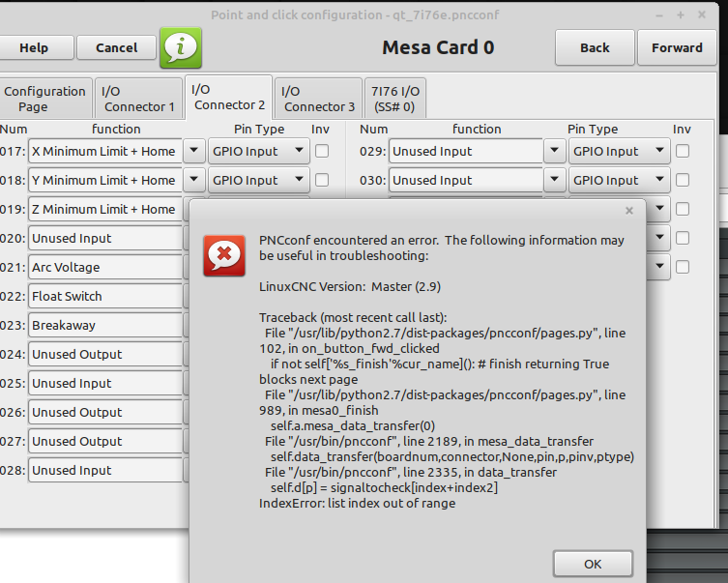
Task: Open pin 017 GPIO Input type dropdown
Action: pos(258,151)
